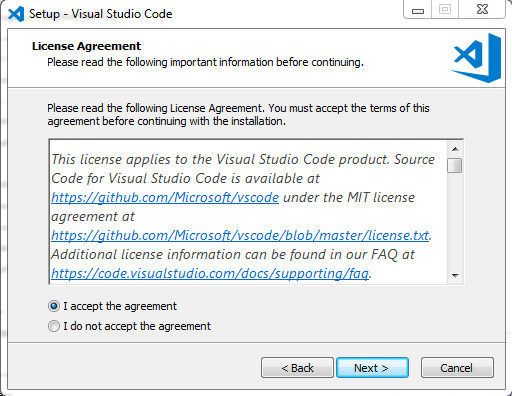The width and height of the screenshot is (512, 396).
Task: Click the disabled maximize window button
Action: click(x=445, y=9)
